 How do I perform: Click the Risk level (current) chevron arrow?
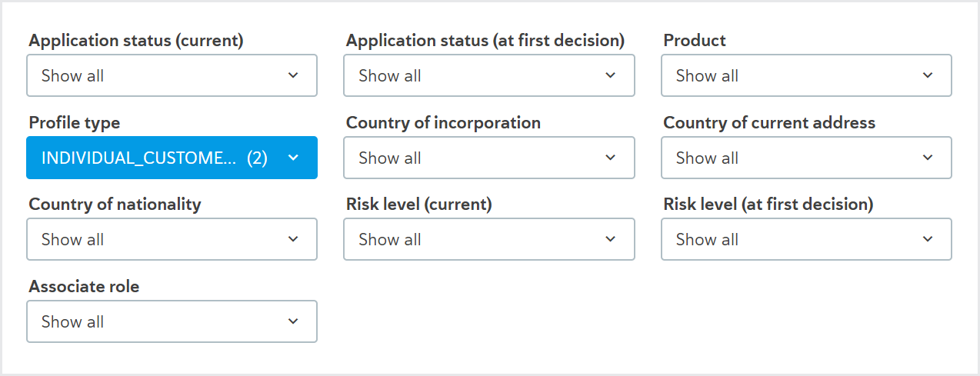pyautogui.click(x=610, y=239)
